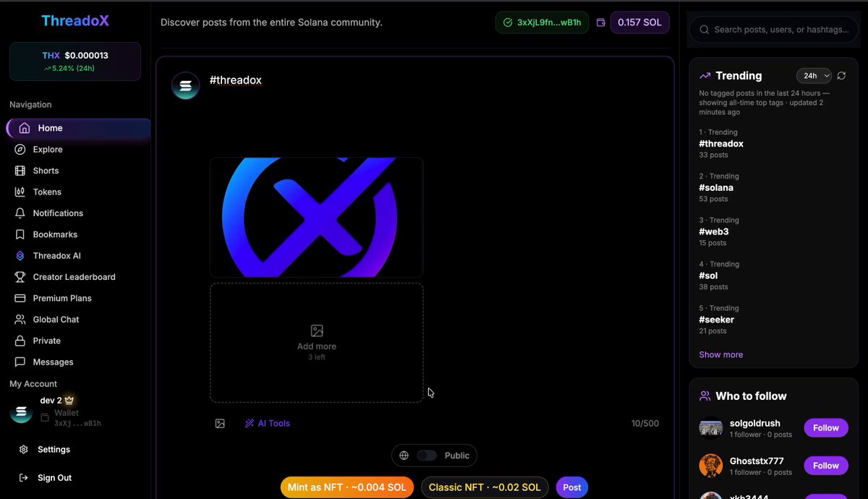Open trending hashtag #solana
The height and width of the screenshot is (499, 868).
(x=716, y=188)
